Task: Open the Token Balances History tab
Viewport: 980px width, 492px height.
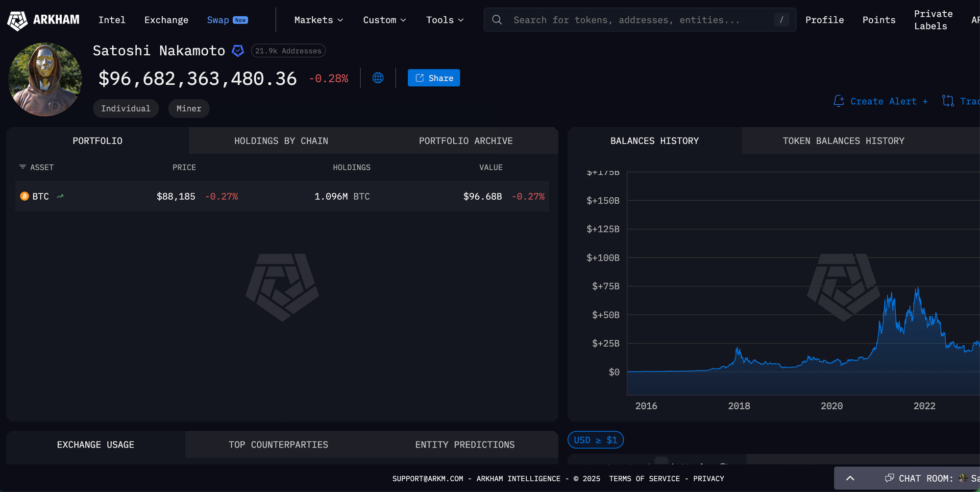Action: click(x=843, y=141)
